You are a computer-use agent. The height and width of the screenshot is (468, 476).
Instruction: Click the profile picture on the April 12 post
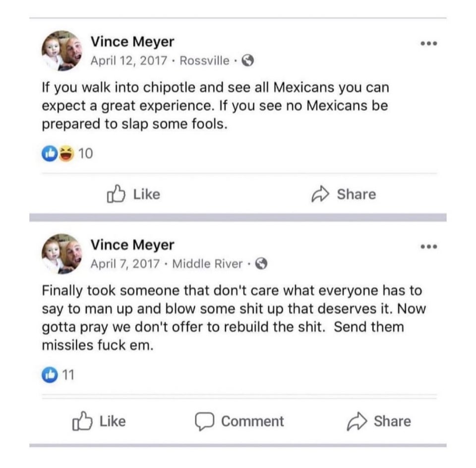pyautogui.click(x=61, y=51)
